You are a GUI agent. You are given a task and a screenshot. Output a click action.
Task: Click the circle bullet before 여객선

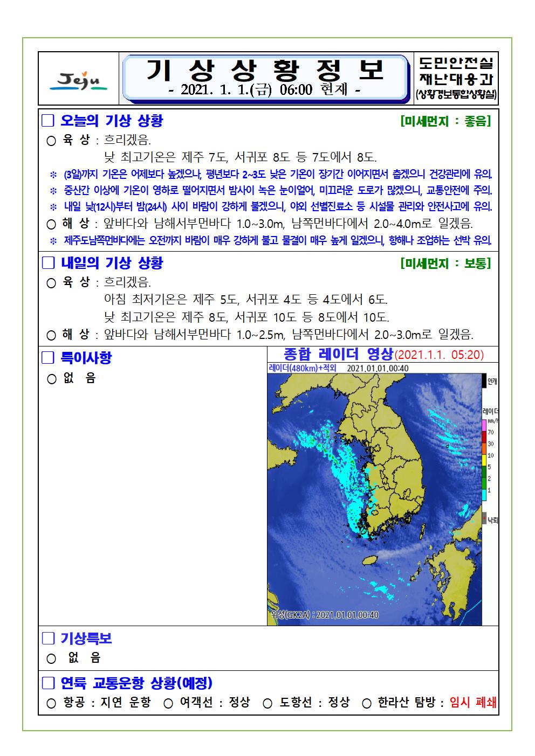click(168, 703)
